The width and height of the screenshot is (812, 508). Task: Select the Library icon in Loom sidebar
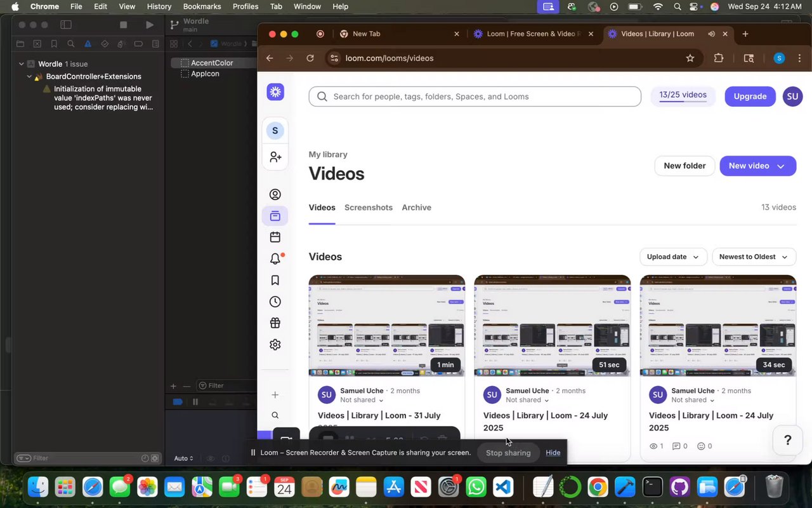pyautogui.click(x=275, y=216)
